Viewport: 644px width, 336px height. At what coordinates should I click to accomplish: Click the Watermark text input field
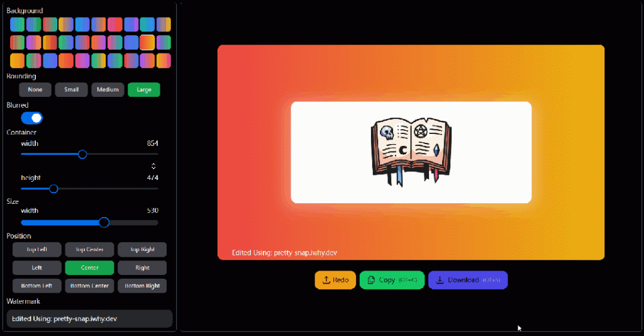(89, 319)
